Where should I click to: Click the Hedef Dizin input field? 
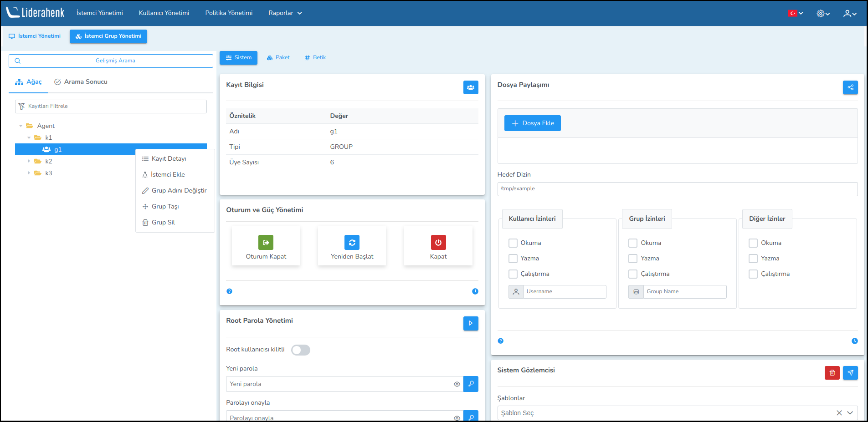pyautogui.click(x=677, y=189)
